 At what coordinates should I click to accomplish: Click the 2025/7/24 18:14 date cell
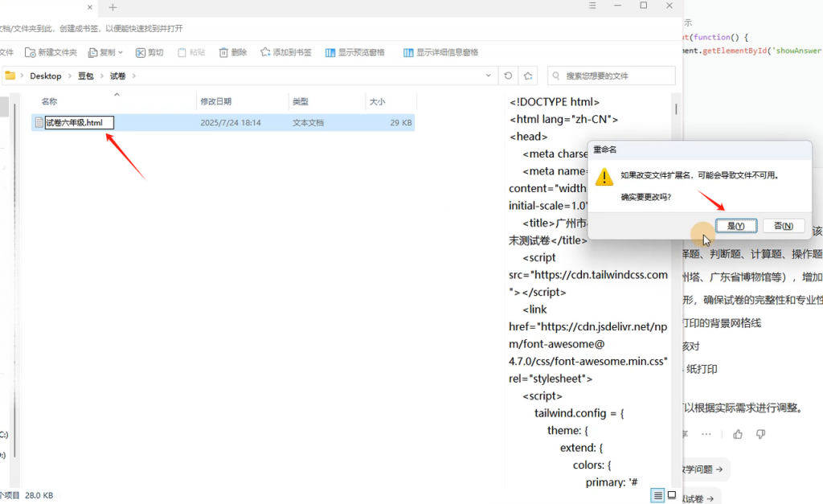tap(231, 122)
